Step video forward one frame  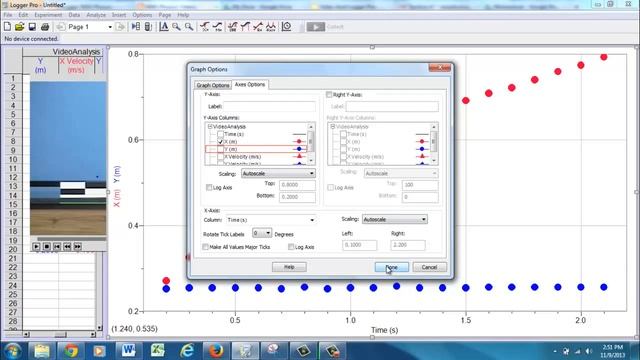pos(78,247)
